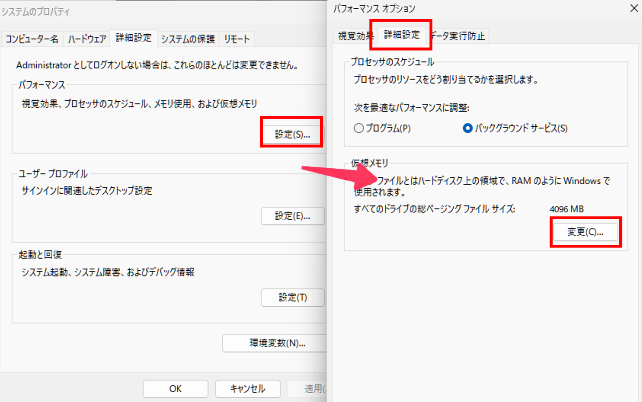This screenshot has width=642, height=402.
Task: Switch to the ハードウェア tab
Action: [87, 39]
